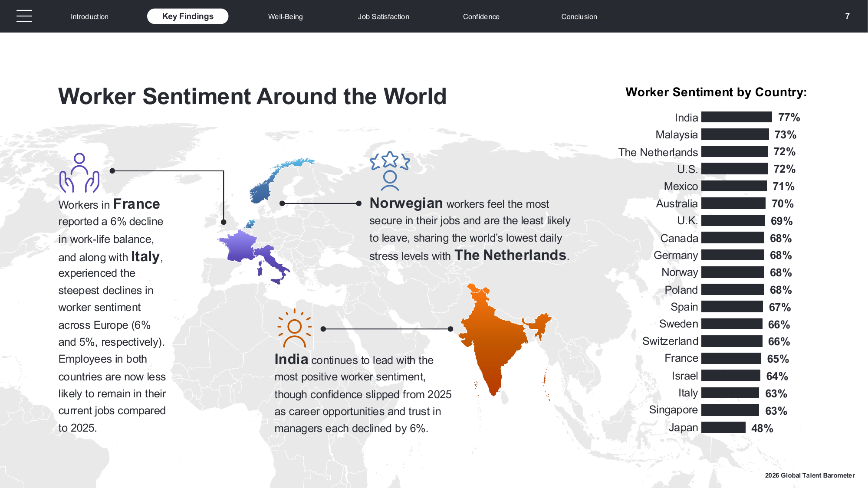Click the hands-holding-person France icon
Image resolution: width=868 pixels, height=488 pixels.
tap(79, 173)
